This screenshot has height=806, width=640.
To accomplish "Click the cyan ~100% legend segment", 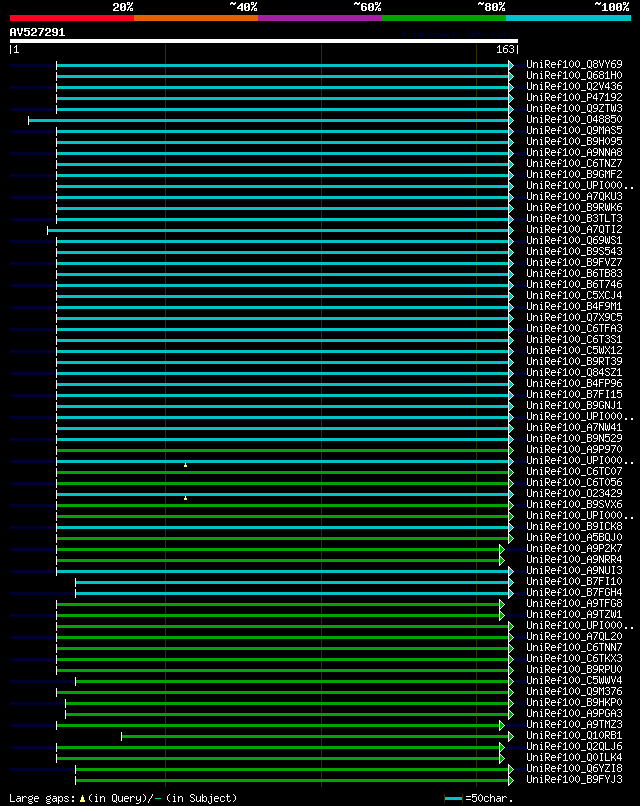I will pos(569,18).
